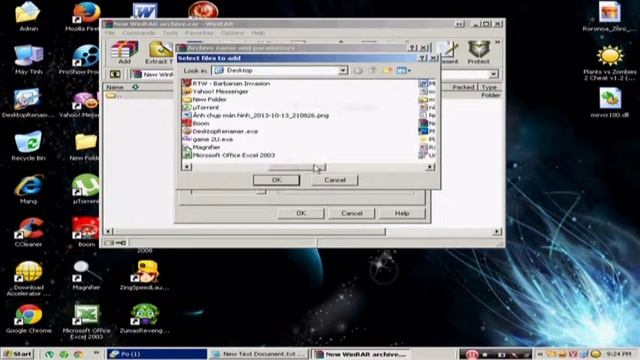Image resolution: width=640 pixels, height=360 pixels.
Task: Click the Extract To toolbar icon in WinRAR
Action: point(160,52)
